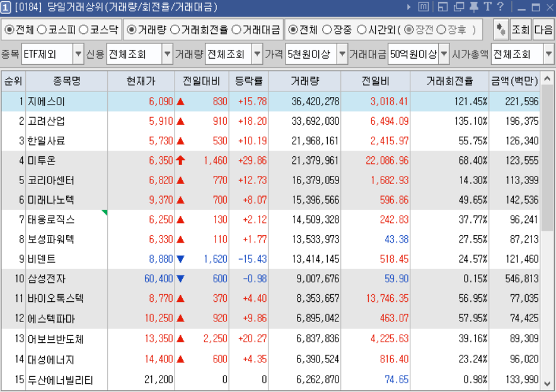The image size is (556, 392).
Task: Select the 거래대금 radio button
Action: 236,30
